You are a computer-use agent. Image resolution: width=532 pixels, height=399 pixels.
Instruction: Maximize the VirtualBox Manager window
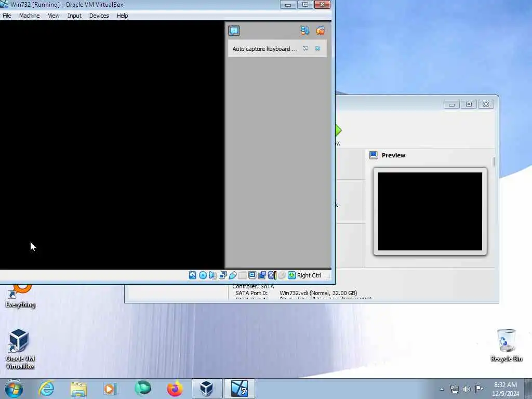pos(469,104)
